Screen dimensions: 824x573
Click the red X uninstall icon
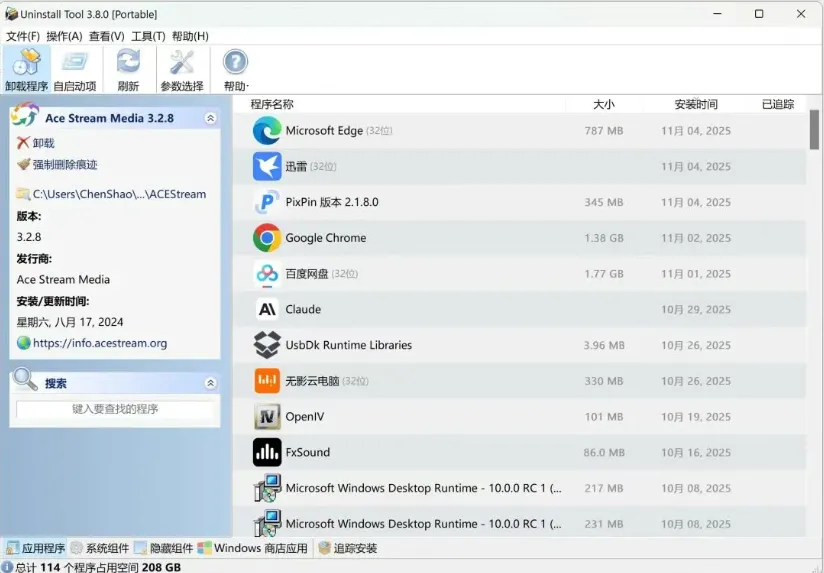pos(23,143)
